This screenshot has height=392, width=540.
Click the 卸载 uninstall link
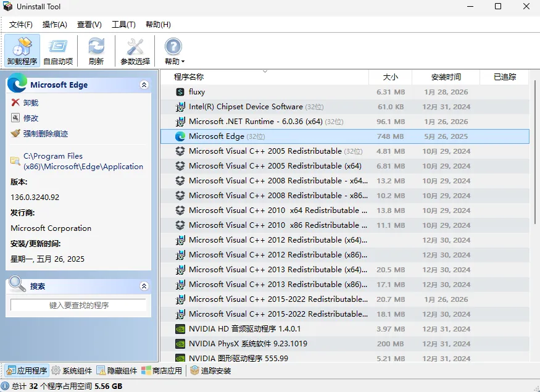(x=31, y=102)
